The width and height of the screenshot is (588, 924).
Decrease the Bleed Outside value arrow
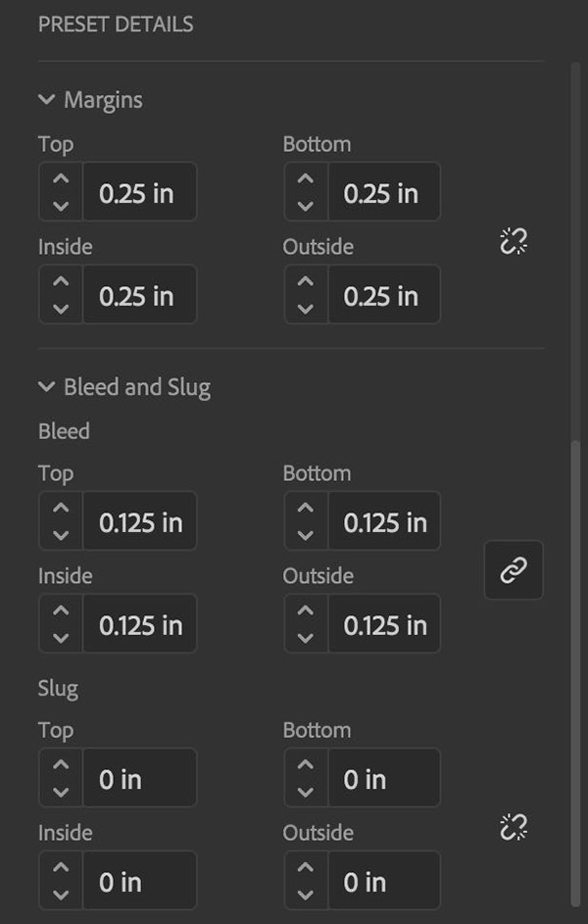click(305, 638)
